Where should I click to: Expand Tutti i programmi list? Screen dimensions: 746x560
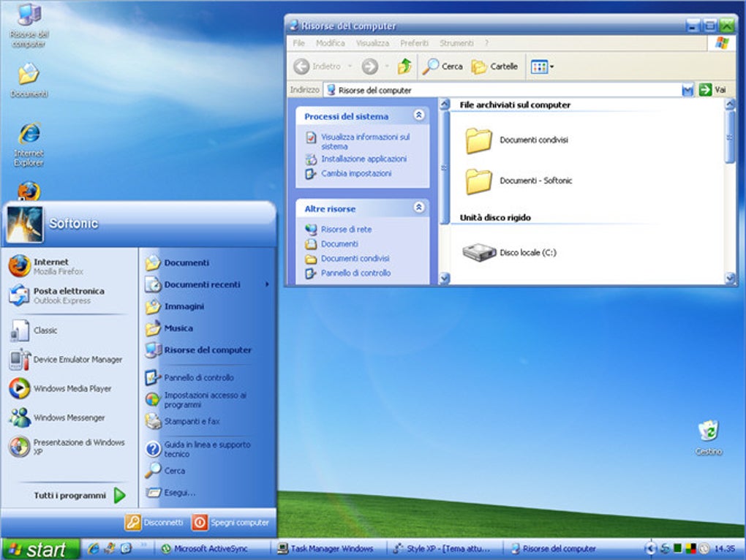[x=80, y=496]
